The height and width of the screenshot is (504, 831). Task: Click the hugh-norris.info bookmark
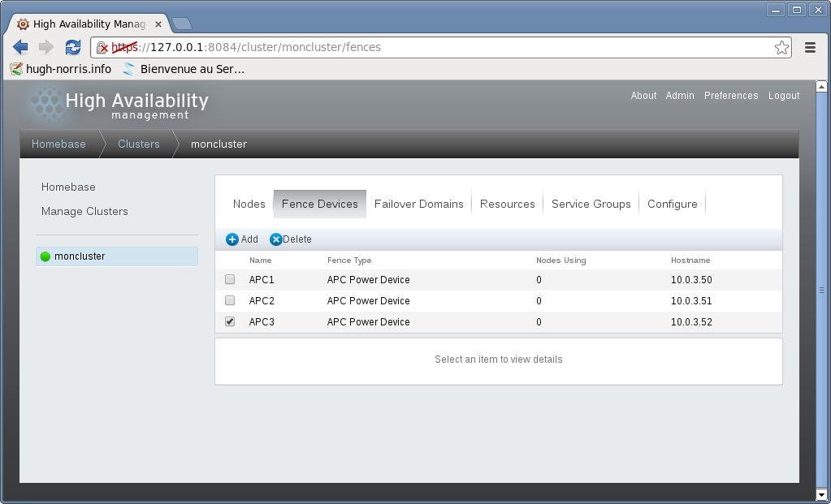pos(61,69)
